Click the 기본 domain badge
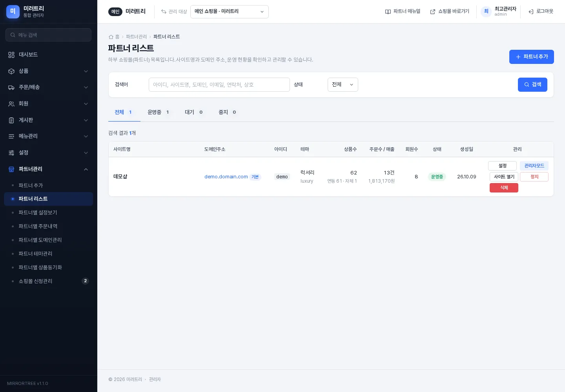 255,177
